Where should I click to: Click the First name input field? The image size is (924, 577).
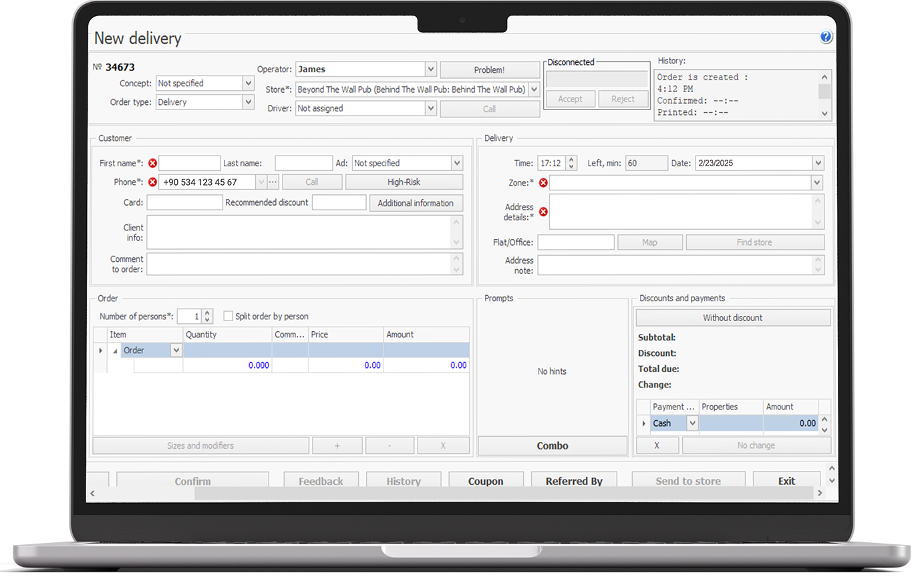click(x=190, y=164)
